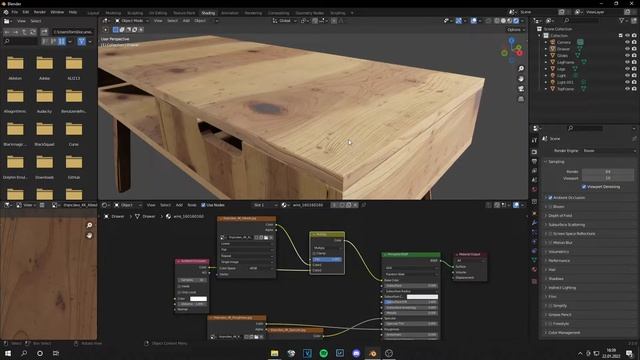
Task: Switch to the Shading workspace tab
Action: click(x=208, y=13)
